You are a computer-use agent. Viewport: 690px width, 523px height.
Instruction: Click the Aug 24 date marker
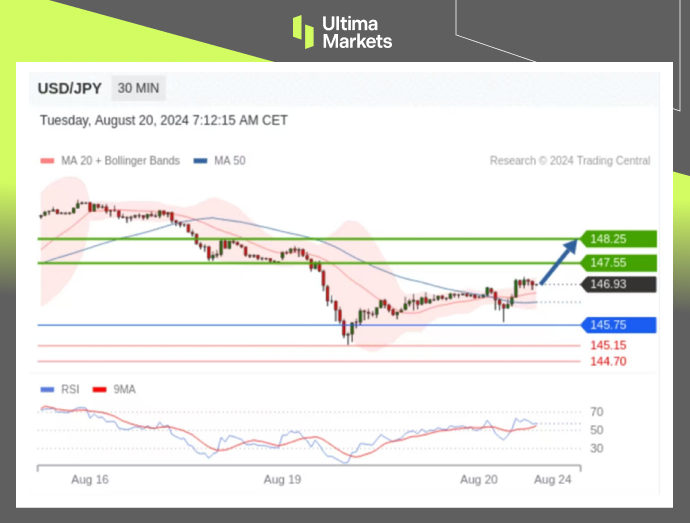coord(552,480)
